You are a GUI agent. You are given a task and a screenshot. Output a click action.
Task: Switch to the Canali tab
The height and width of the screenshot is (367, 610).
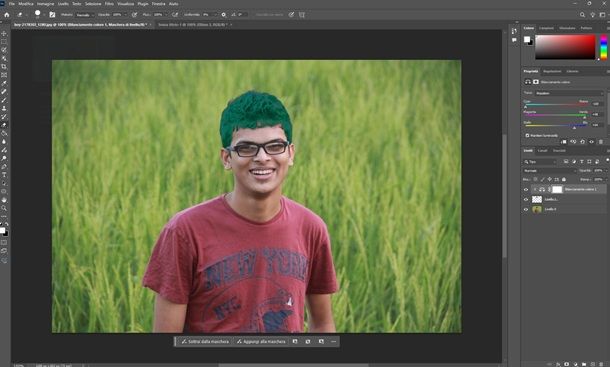coord(543,151)
